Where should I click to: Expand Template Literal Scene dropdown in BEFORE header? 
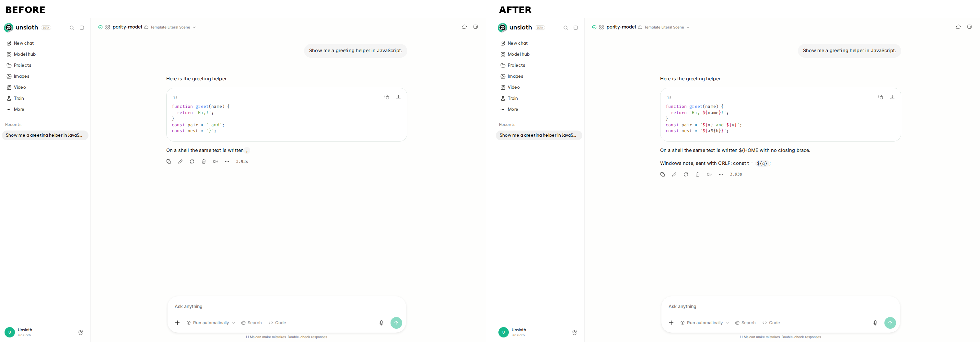(x=170, y=27)
